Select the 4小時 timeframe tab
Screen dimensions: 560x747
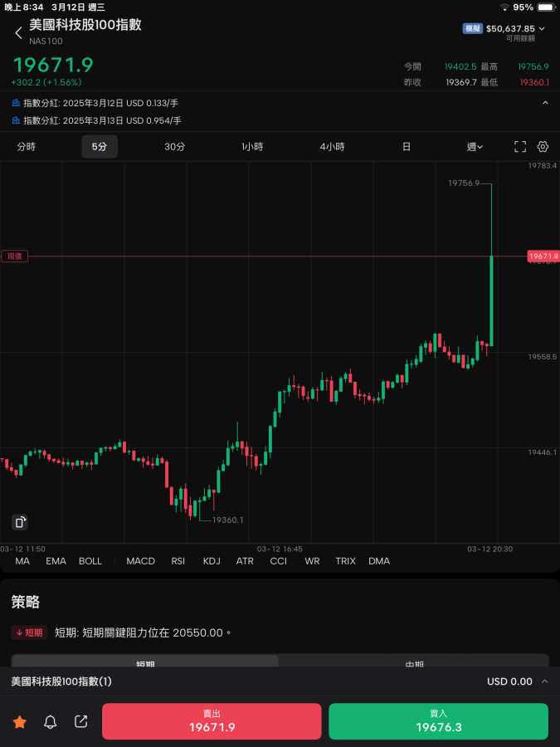coord(332,147)
